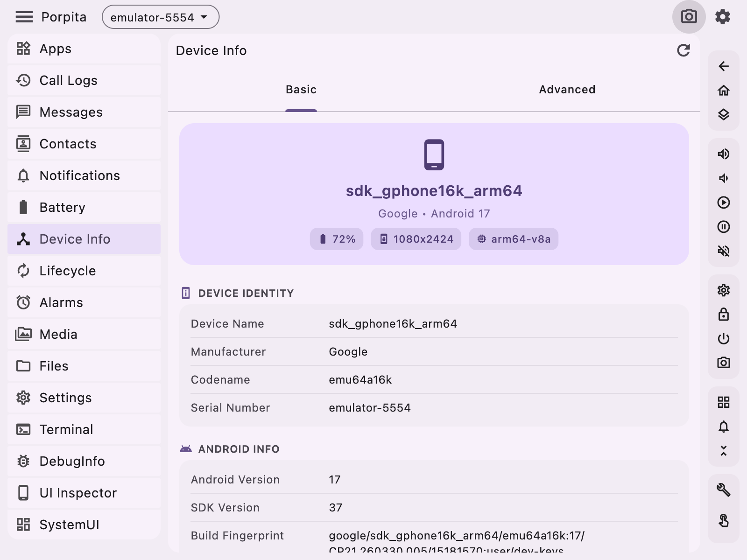Click notification bell in right toolbar

724,427
